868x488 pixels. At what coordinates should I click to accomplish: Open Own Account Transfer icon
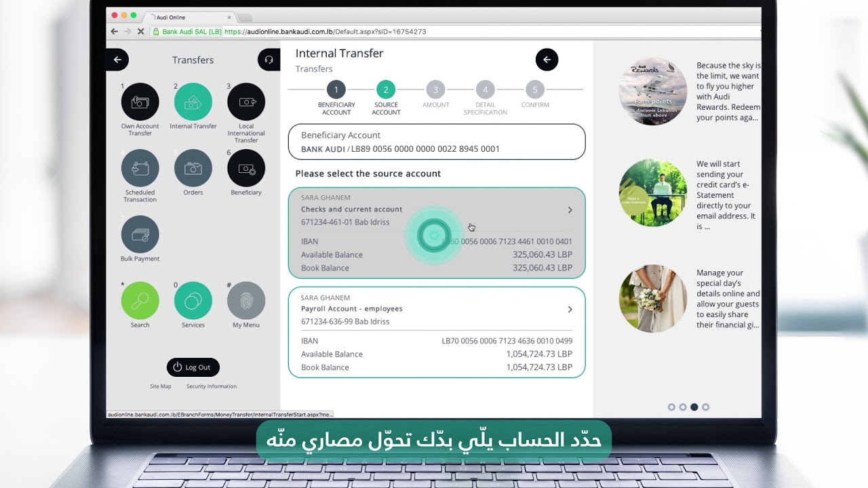click(x=140, y=102)
